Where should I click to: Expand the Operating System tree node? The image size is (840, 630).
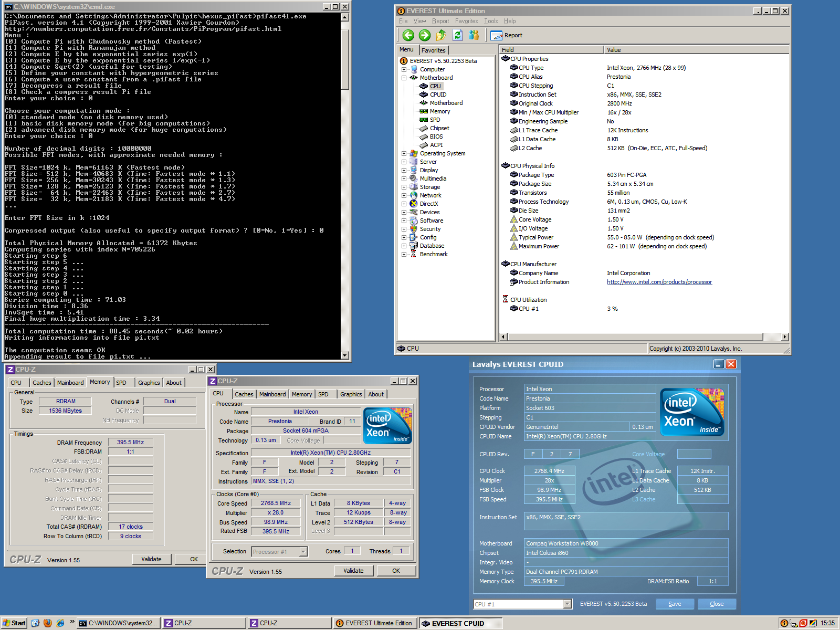coord(404,153)
